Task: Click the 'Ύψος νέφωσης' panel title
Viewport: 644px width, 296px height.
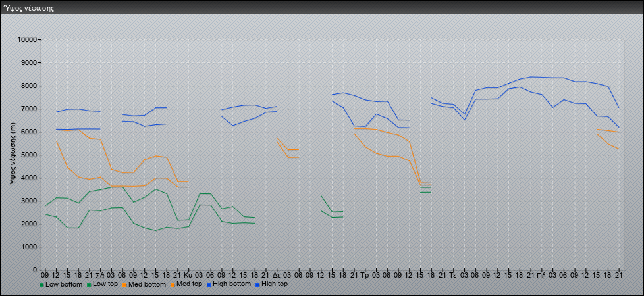Action: click(x=28, y=8)
